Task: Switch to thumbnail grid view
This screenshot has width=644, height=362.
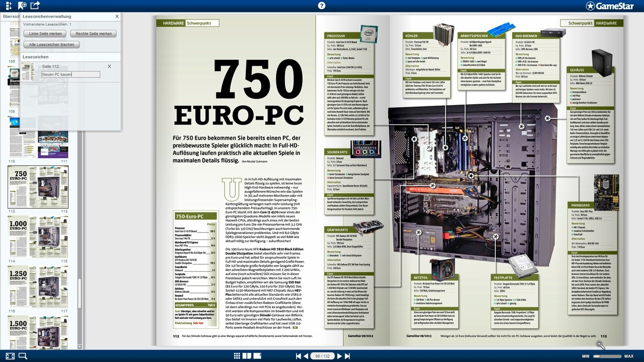Action: (237, 356)
